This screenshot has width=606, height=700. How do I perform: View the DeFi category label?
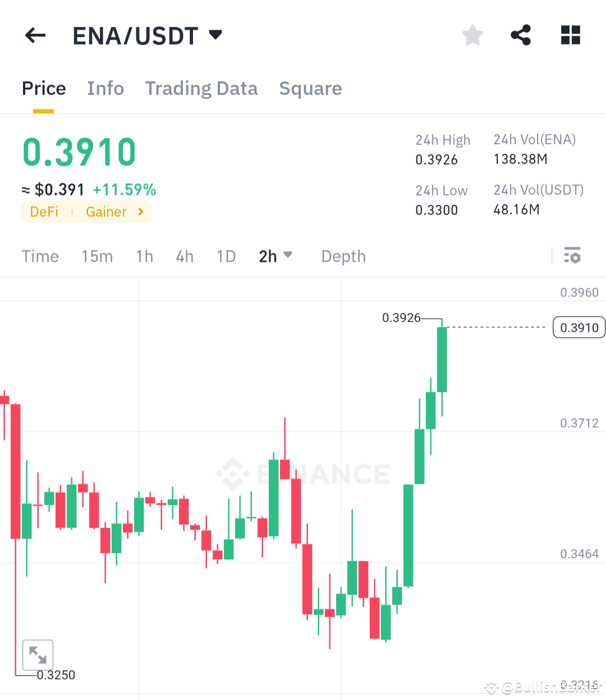click(x=44, y=212)
